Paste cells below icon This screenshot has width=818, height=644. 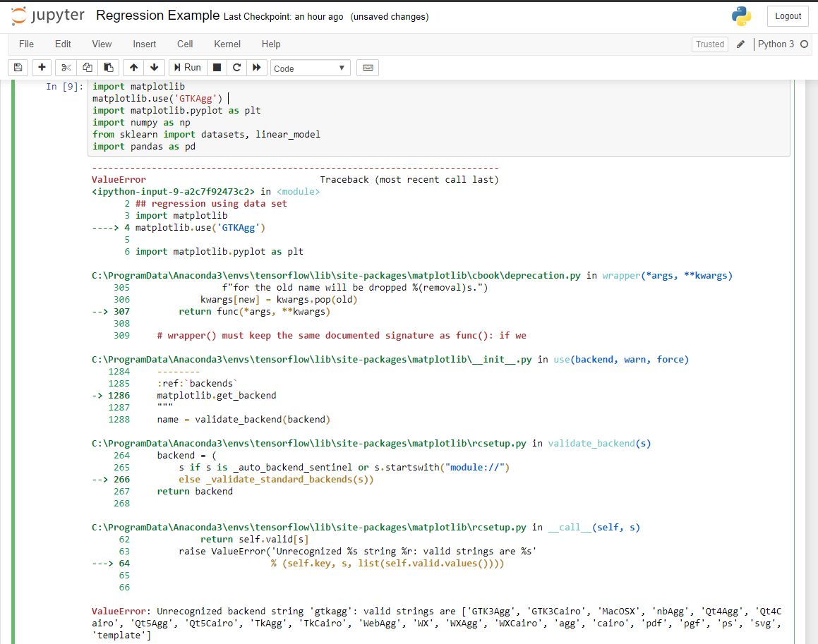109,68
